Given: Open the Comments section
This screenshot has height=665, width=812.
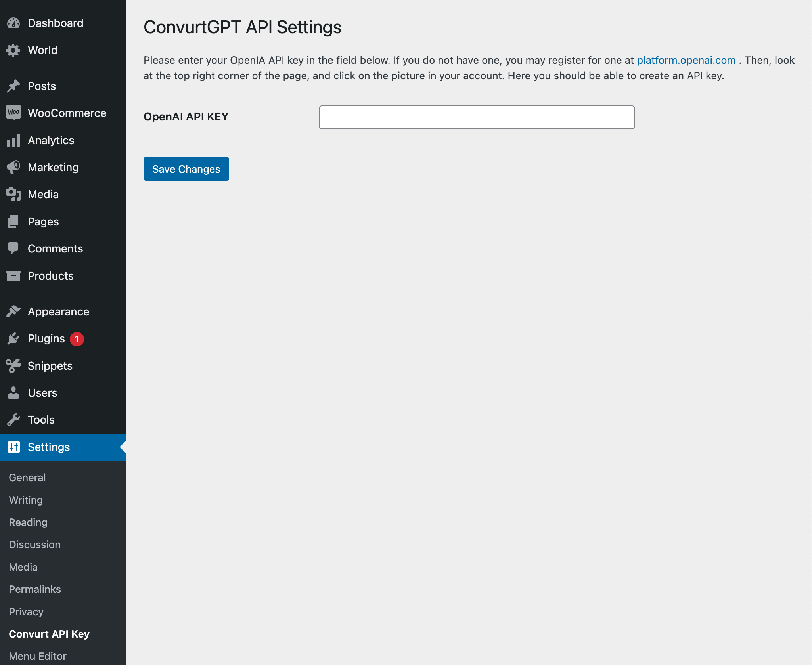Looking at the screenshot, I should (x=63, y=248).
